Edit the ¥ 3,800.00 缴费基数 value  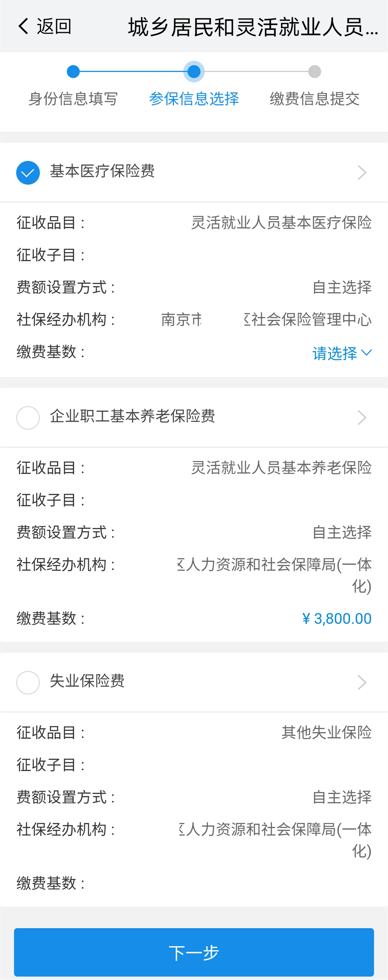pyautogui.click(x=337, y=619)
